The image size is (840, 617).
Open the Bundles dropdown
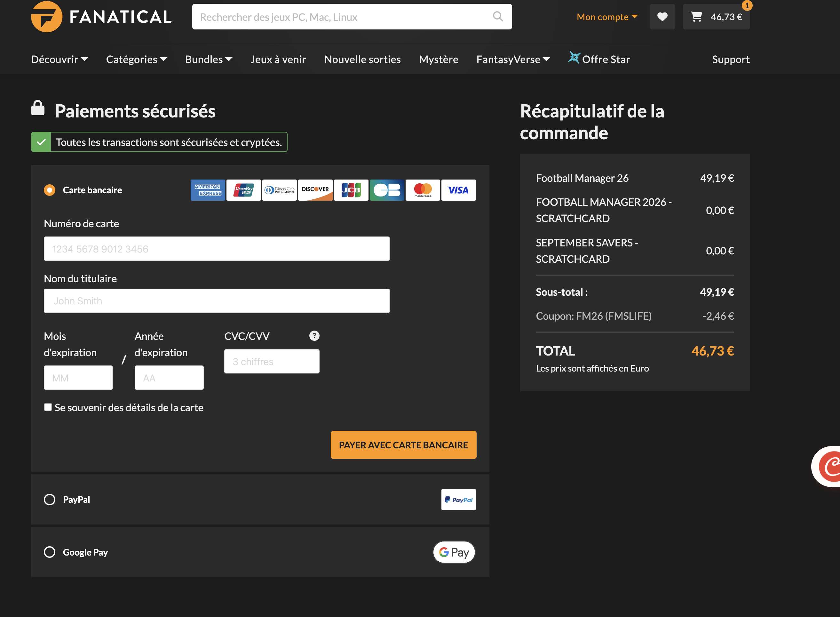pyautogui.click(x=208, y=60)
